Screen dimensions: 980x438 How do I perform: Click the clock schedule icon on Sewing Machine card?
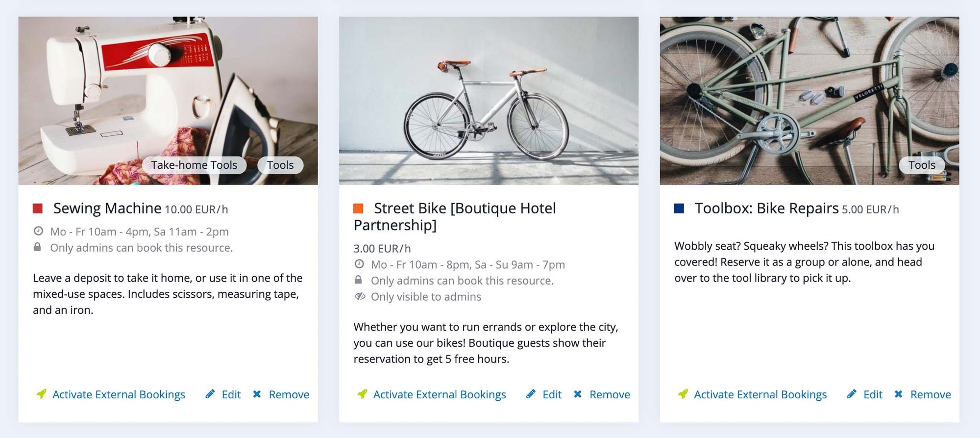tap(38, 231)
